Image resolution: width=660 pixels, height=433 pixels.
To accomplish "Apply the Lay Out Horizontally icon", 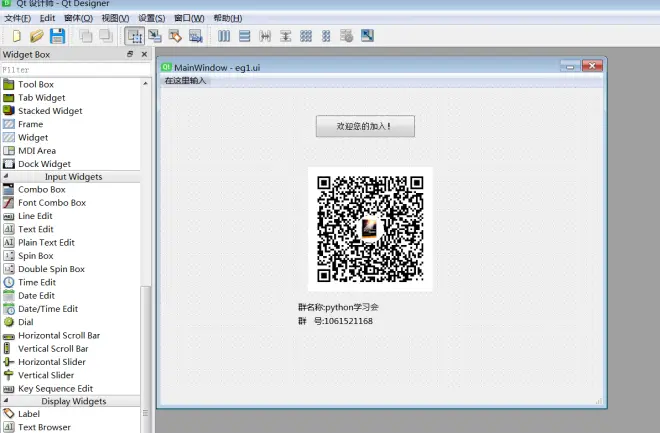I will 224,36.
